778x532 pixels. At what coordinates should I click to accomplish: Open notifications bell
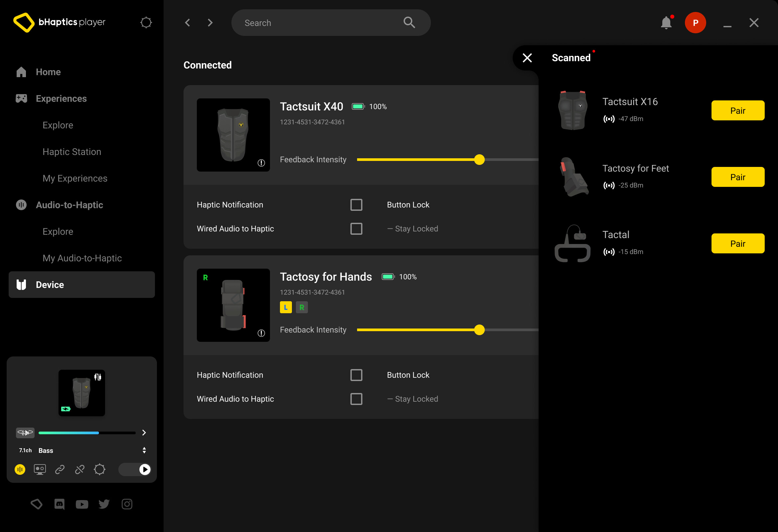(x=666, y=22)
